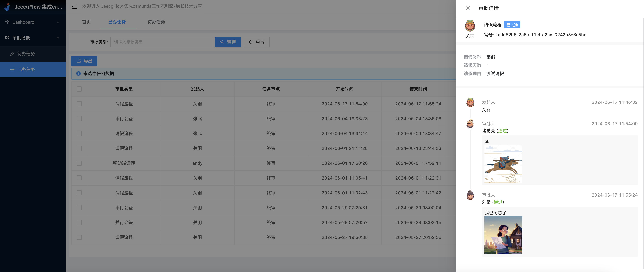
Task: Open 待办任务 in the sidebar
Action: (26, 53)
